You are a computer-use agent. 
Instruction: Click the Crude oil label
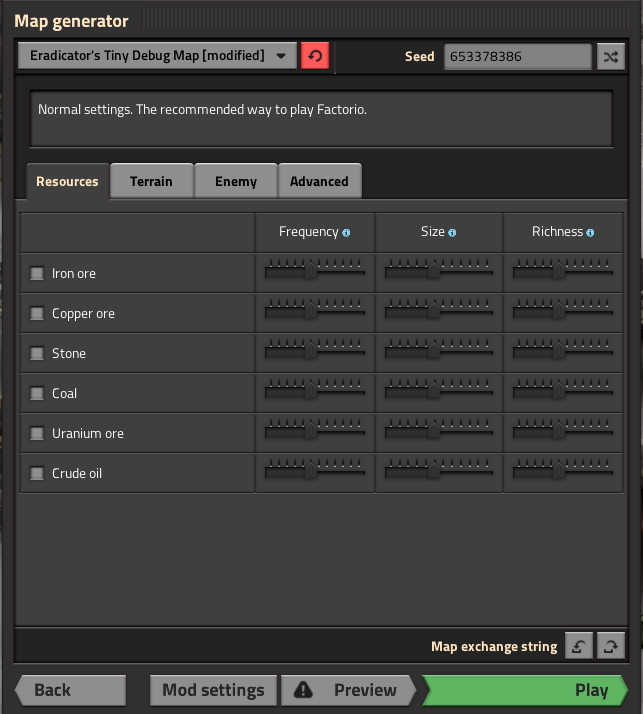coord(77,474)
